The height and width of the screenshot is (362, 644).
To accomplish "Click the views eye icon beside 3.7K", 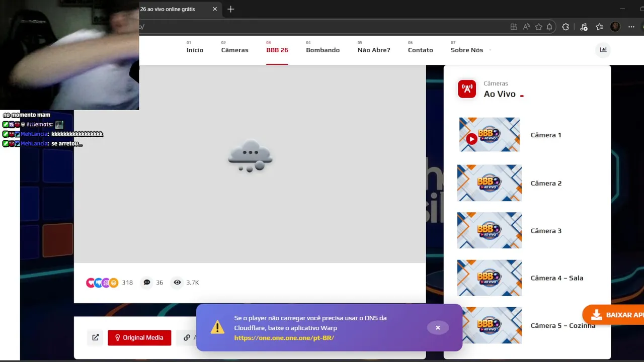I will click(177, 283).
